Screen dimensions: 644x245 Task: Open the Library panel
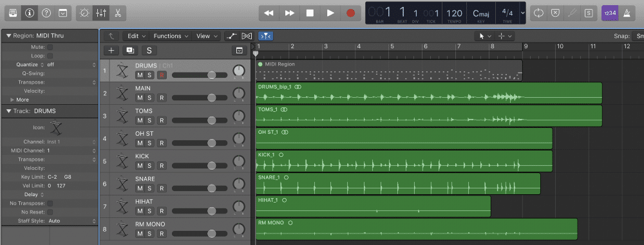coord(13,13)
